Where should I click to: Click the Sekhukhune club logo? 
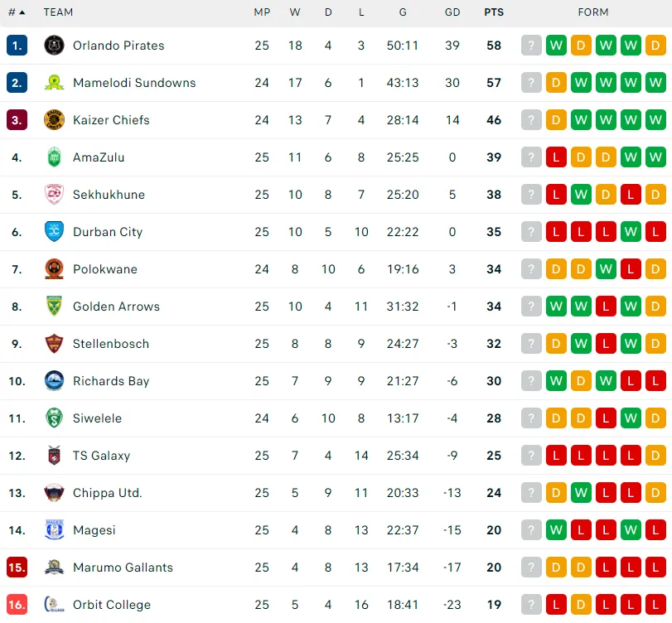(x=54, y=195)
